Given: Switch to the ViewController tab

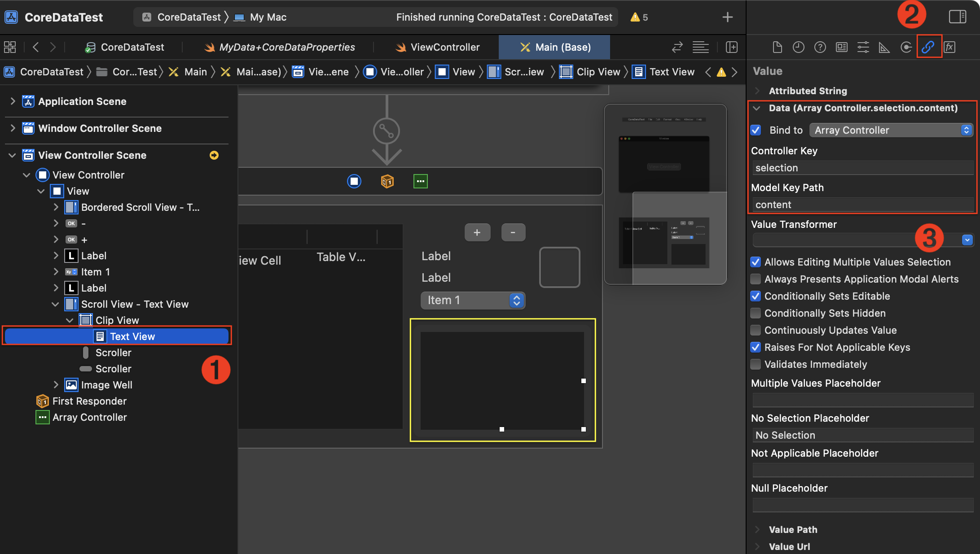Looking at the screenshot, I should click(437, 47).
